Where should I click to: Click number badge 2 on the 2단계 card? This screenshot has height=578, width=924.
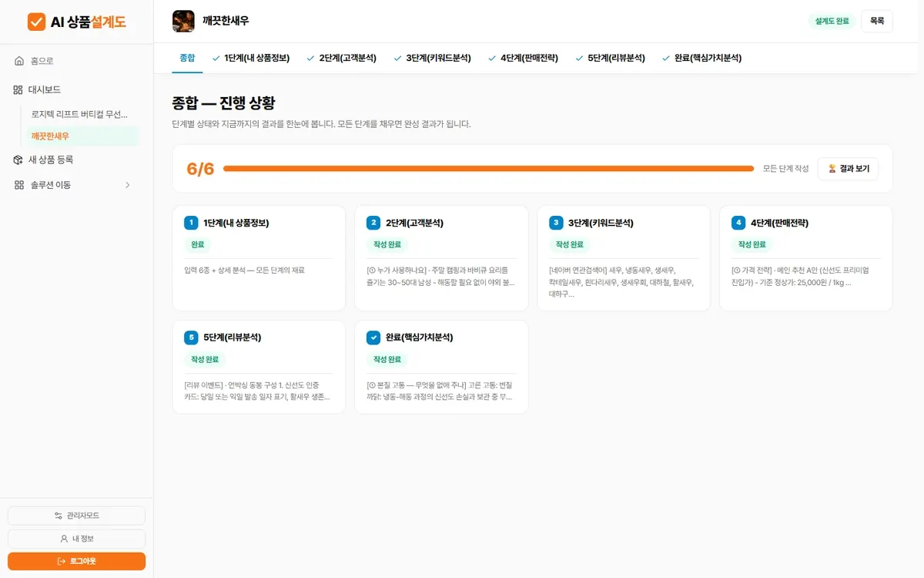click(x=373, y=223)
